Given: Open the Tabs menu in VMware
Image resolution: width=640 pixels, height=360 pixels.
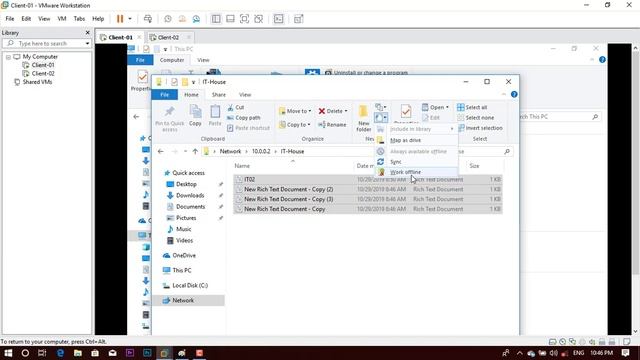Looking at the screenshot, I should [x=79, y=19].
